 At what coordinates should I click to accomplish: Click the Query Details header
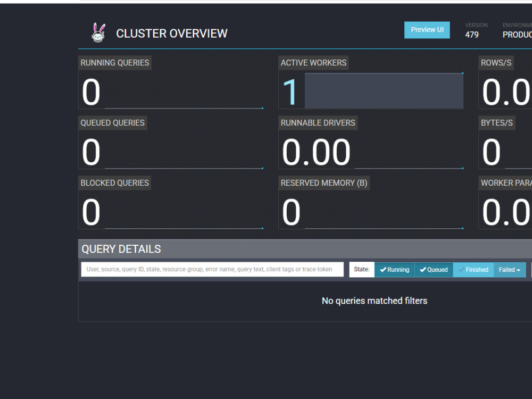click(x=121, y=249)
